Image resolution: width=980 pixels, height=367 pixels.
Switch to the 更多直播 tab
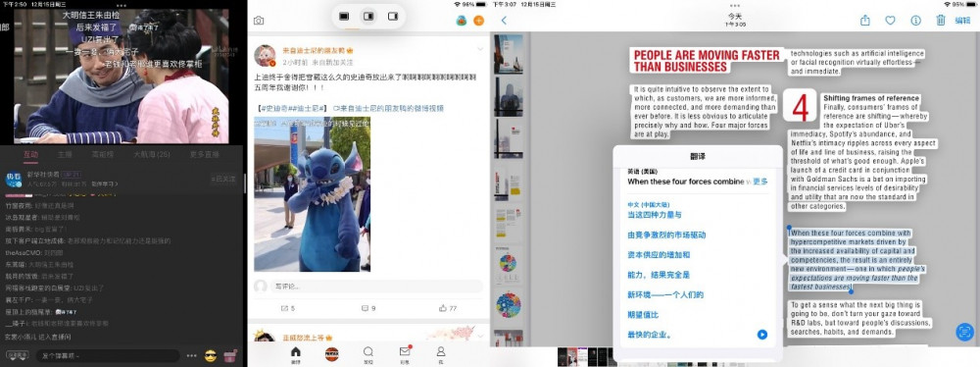point(205,154)
